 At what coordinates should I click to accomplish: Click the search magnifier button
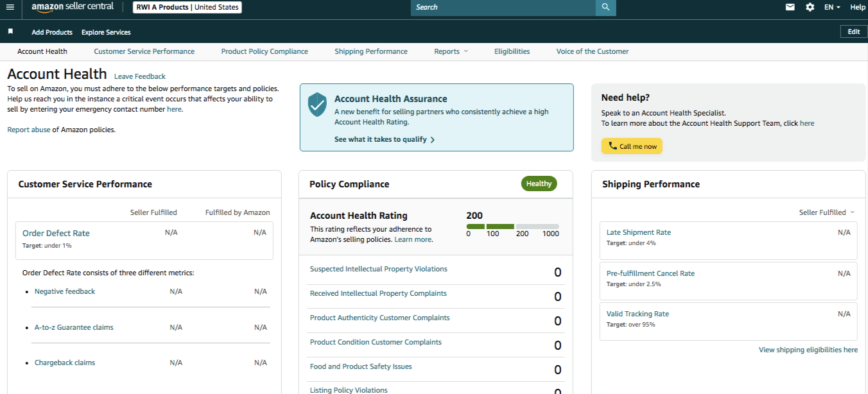click(605, 8)
